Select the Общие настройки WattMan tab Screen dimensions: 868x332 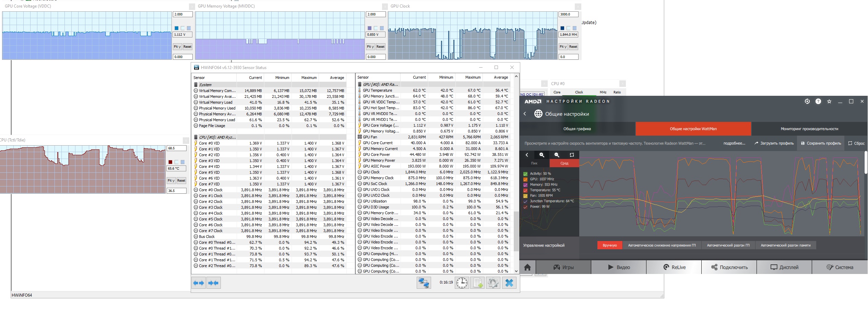click(x=693, y=129)
